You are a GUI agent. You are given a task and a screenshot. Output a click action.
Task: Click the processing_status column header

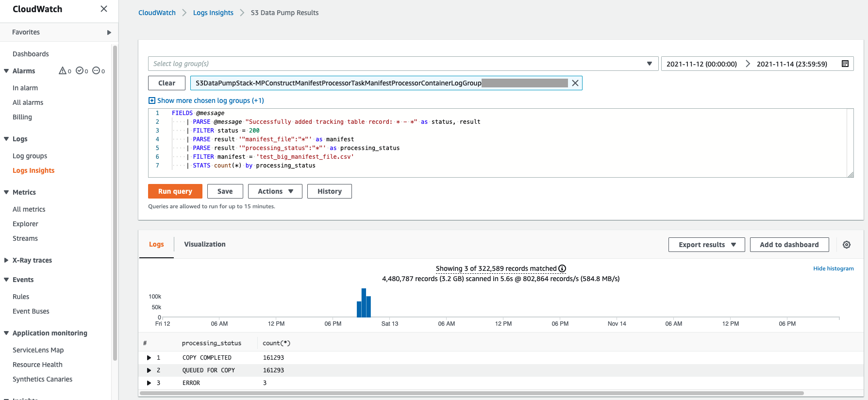(x=212, y=343)
